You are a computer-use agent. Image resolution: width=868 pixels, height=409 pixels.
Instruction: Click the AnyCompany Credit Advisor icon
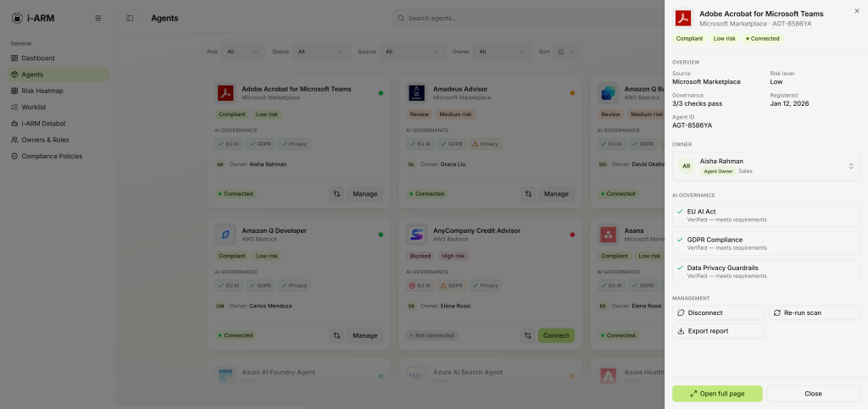click(416, 235)
